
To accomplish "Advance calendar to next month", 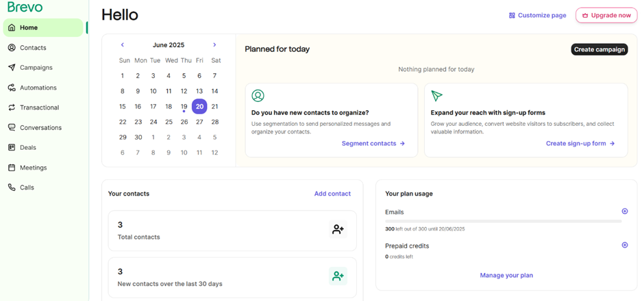I will pyautogui.click(x=214, y=45).
